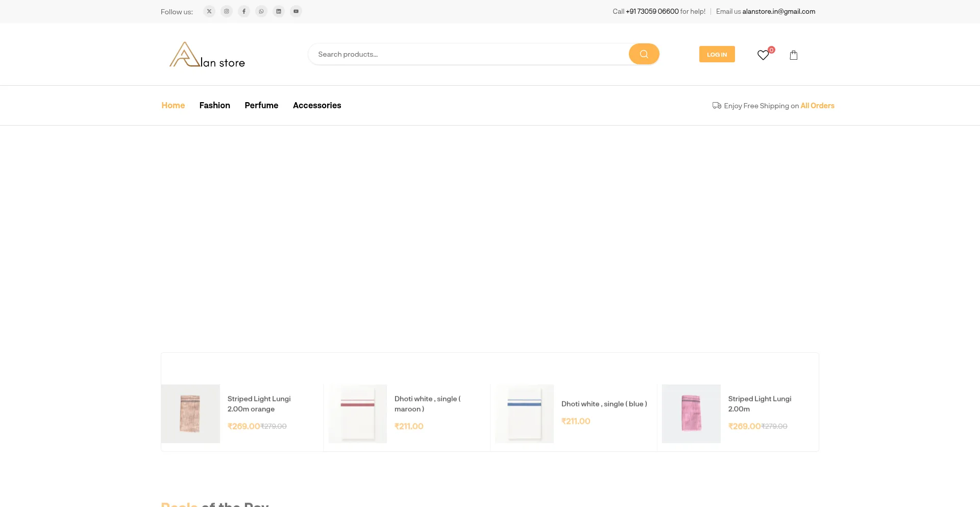Click the Alan store logo
Screen dimensions: 980x507
(x=207, y=55)
